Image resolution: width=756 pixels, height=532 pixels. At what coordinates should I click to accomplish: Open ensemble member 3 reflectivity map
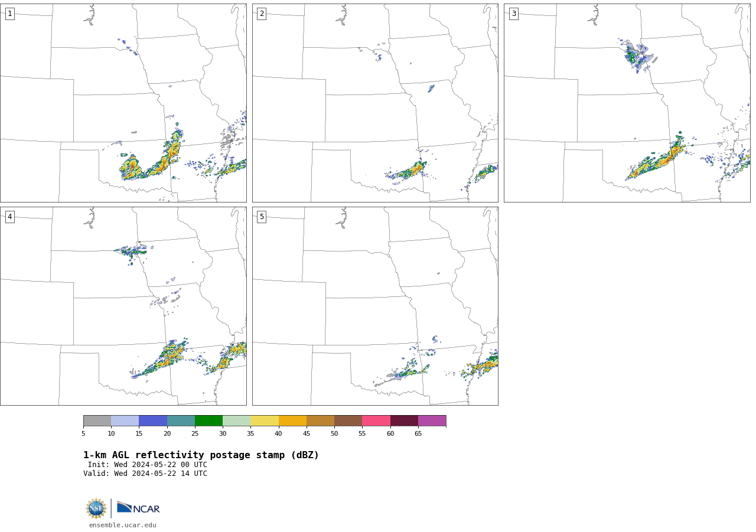(x=627, y=103)
